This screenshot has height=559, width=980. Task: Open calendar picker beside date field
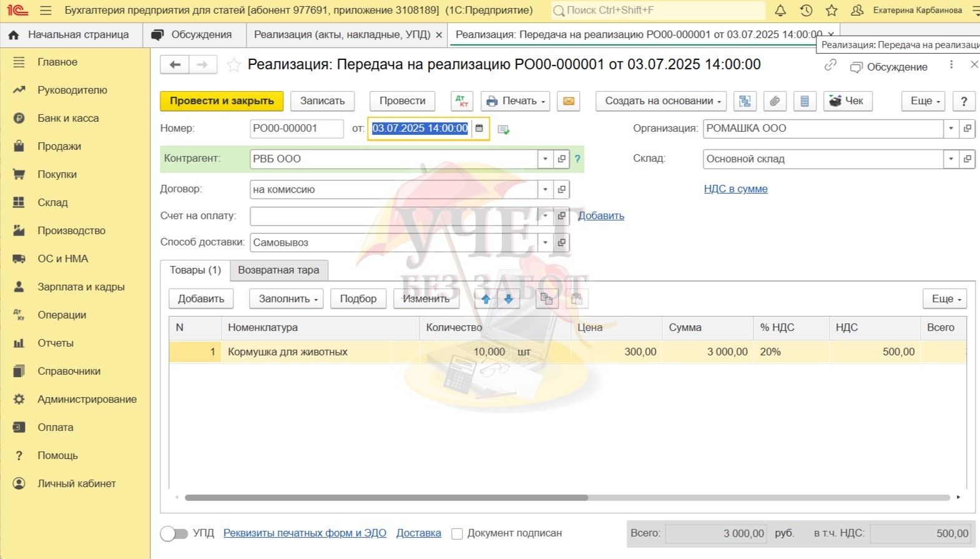(479, 129)
